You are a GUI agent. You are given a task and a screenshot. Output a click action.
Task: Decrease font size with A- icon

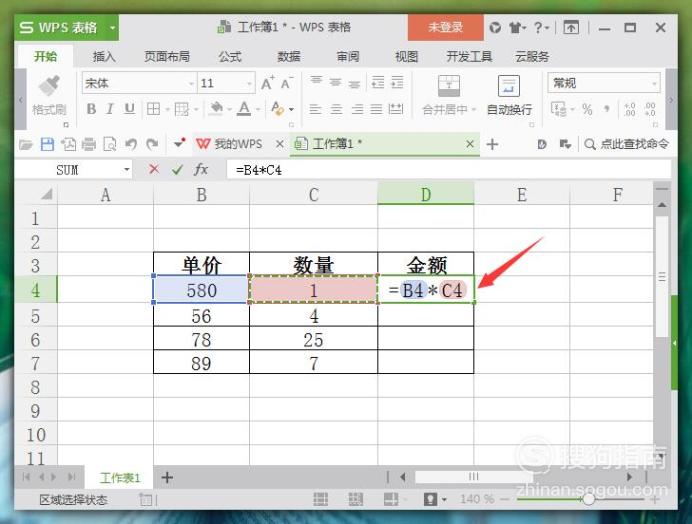pos(286,83)
